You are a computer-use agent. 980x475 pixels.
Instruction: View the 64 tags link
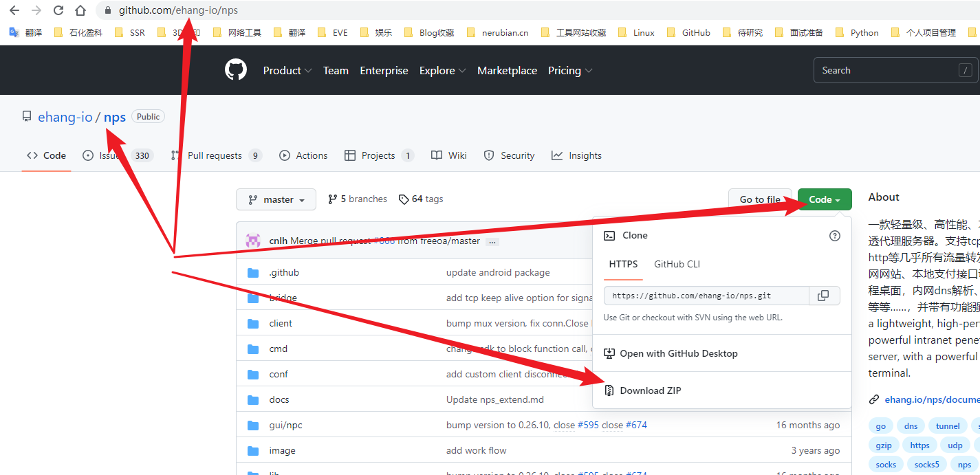[421, 199]
